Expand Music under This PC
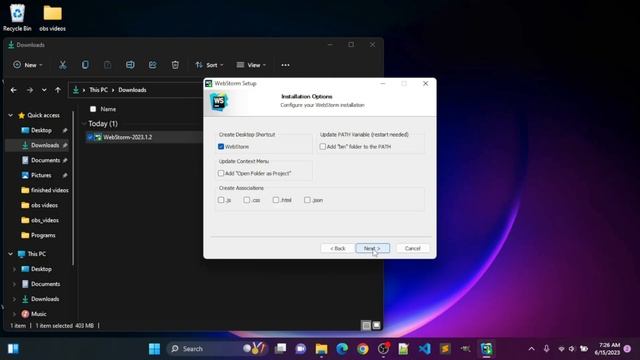 pos(15,314)
